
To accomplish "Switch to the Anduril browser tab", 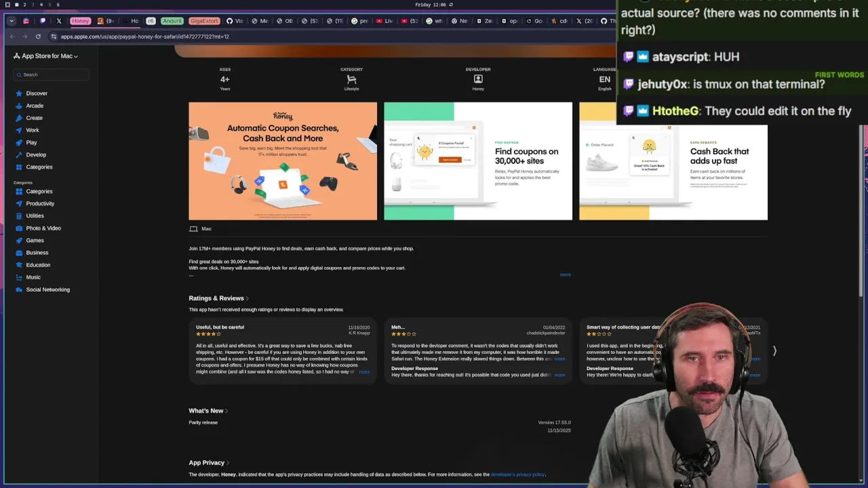I will 172,21.
